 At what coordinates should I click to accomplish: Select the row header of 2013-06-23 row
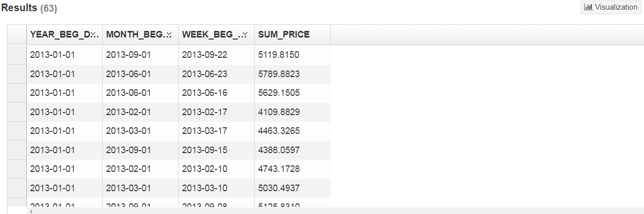(17, 74)
